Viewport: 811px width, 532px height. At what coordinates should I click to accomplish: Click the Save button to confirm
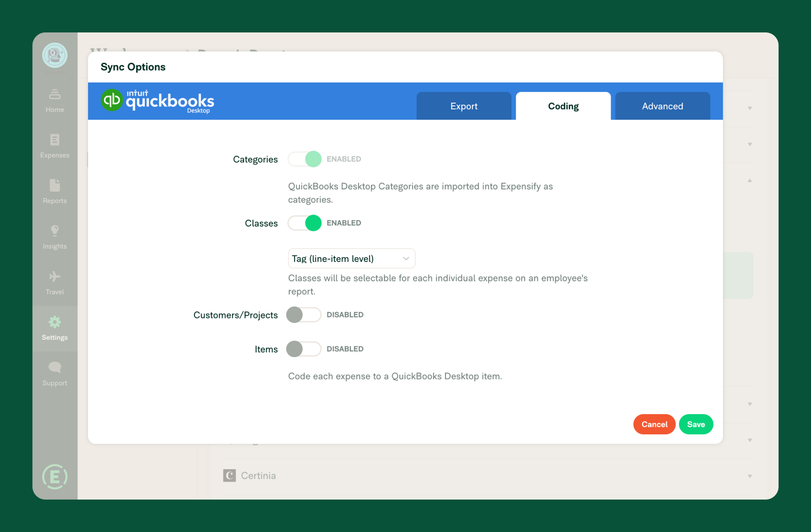[x=696, y=424]
